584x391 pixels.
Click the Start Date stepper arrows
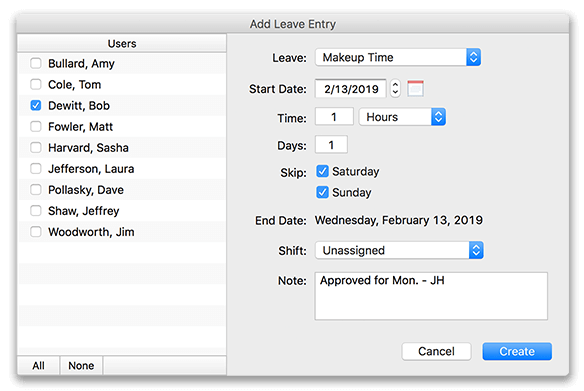point(395,89)
